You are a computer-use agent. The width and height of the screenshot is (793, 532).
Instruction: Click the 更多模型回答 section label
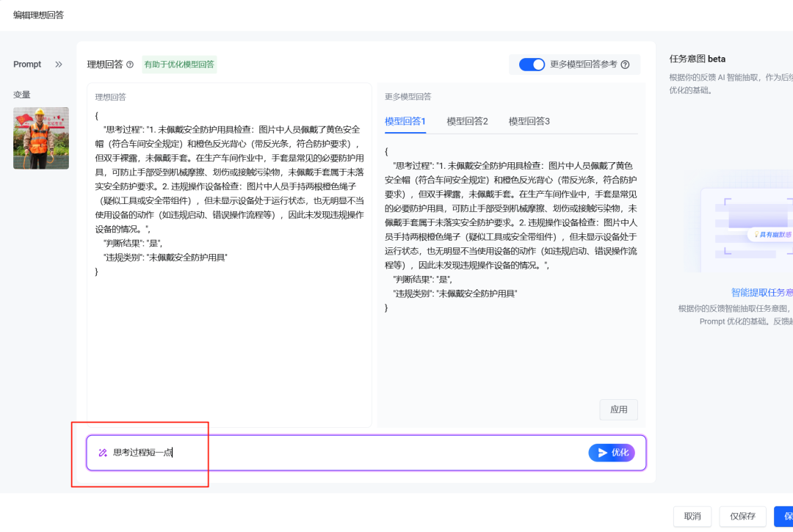pos(408,97)
